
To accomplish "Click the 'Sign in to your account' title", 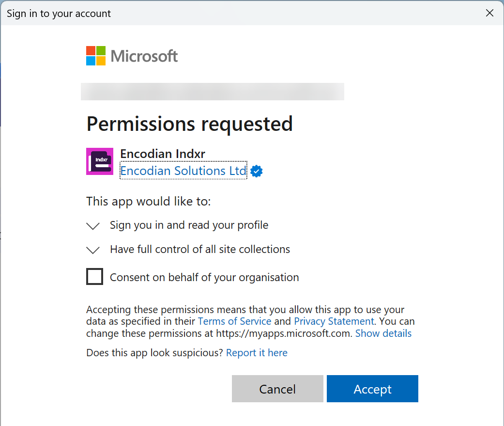I will pyautogui.click(x=59, y=14).
